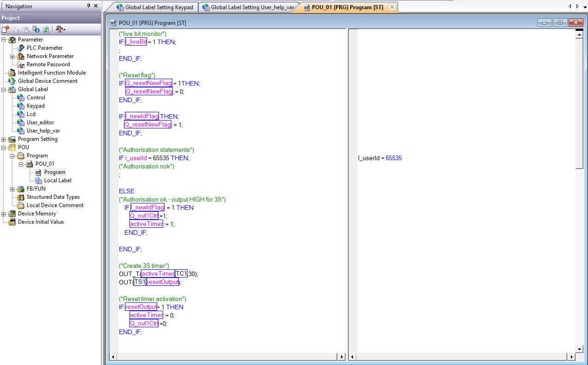Viewport: 588px width, 365px height.
Task: Switch to Global Label Setting User_help_var tab
Action: 248,7
